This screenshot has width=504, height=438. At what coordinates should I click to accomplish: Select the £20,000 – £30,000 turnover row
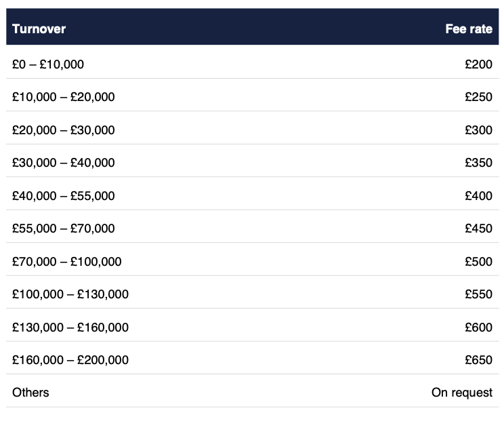[x=64, y=130]
